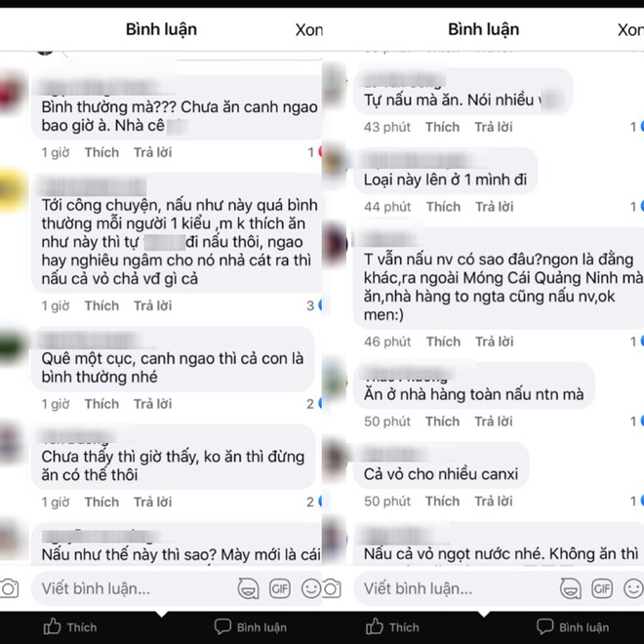Tap thumbs-up Thích button at bottom left
The height and width of the screenshot is (644, 644).
click(70, 627)
